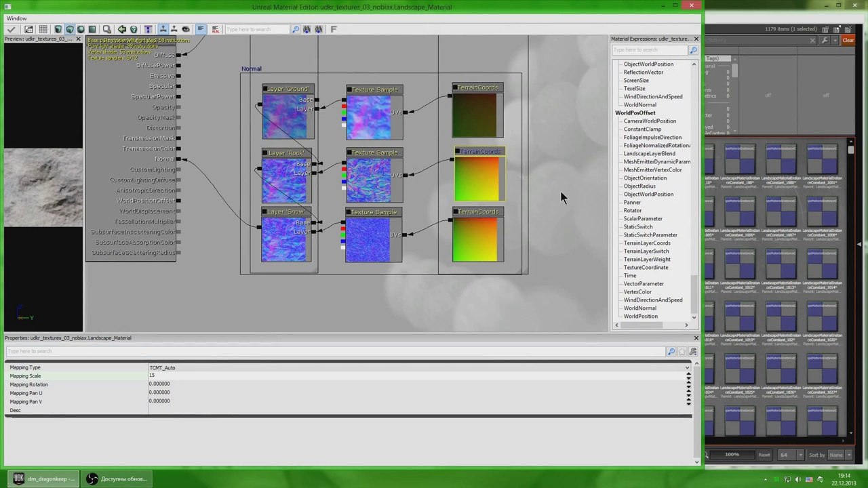The width and height of the screenshot is (868, 488).
Task: Click the magnifier zoom icon in the toolbar
Action: tap(106, 29)
